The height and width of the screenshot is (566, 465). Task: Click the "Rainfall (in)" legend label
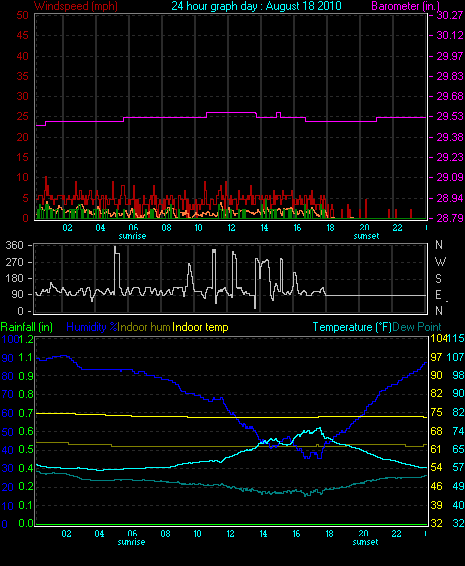(x=27, y=327)
